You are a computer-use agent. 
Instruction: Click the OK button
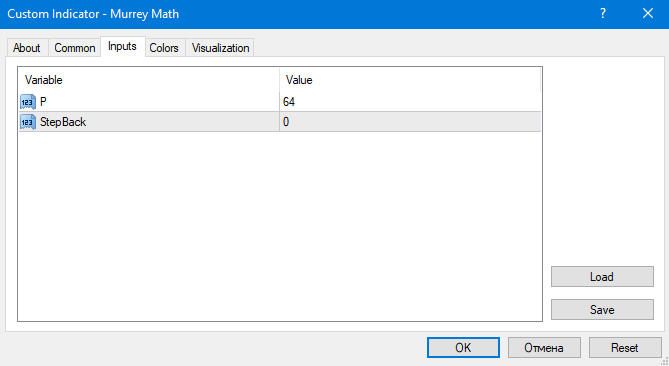[x=463, y=348]
